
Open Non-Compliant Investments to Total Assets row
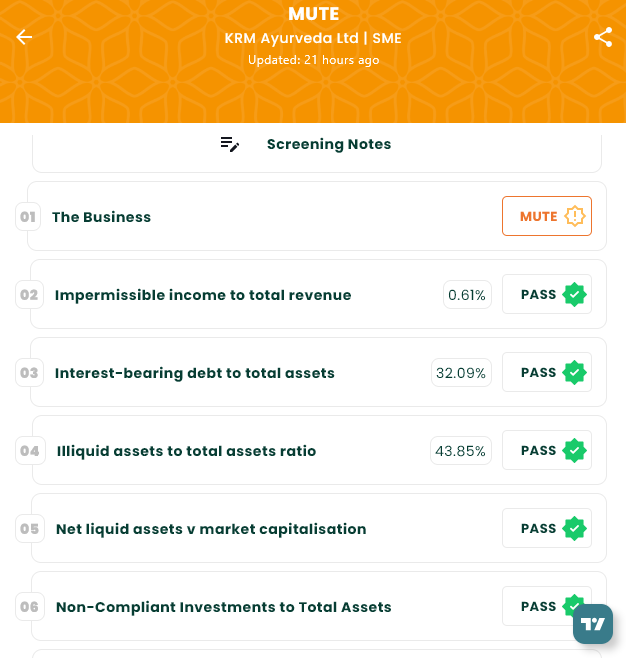224,607
